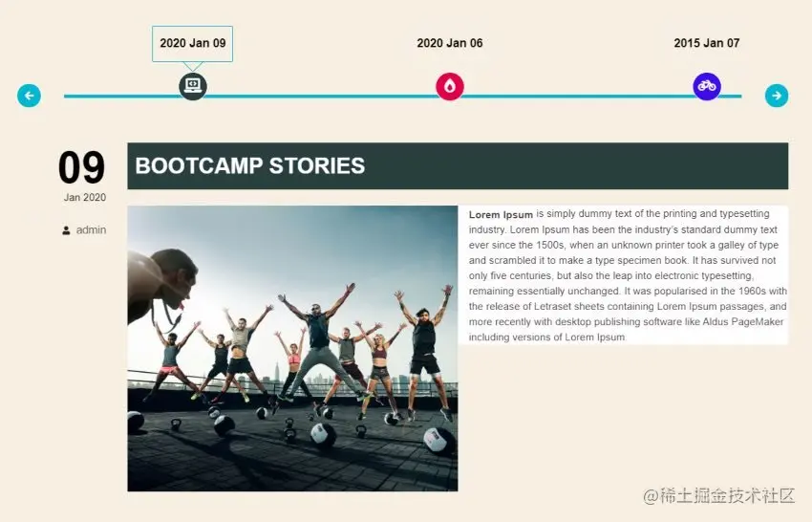
Task: Select the purple bicycle timeline node
Action: point(707,86)
